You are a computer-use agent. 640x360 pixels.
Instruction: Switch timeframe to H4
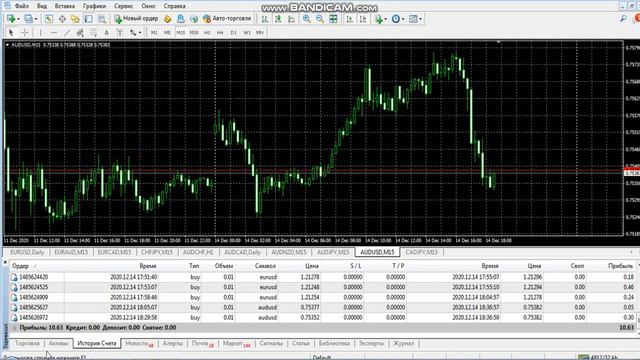(x=220, y=33)
